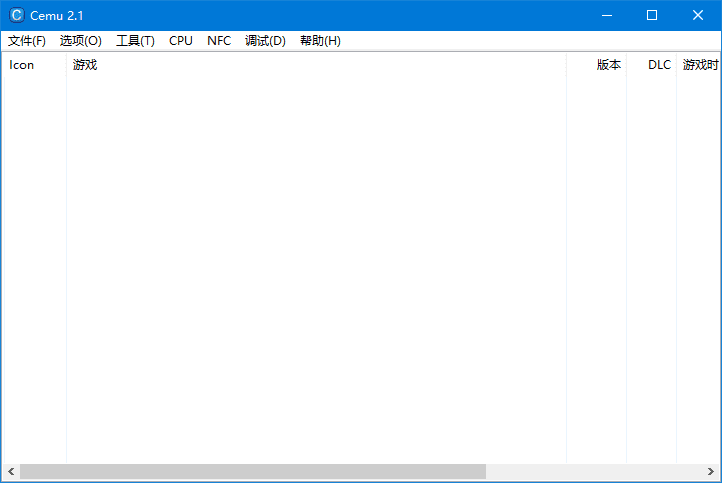722x483 pixels.
Task: Click the horizontal scrollbar left arrow
Action: (12, 471)
